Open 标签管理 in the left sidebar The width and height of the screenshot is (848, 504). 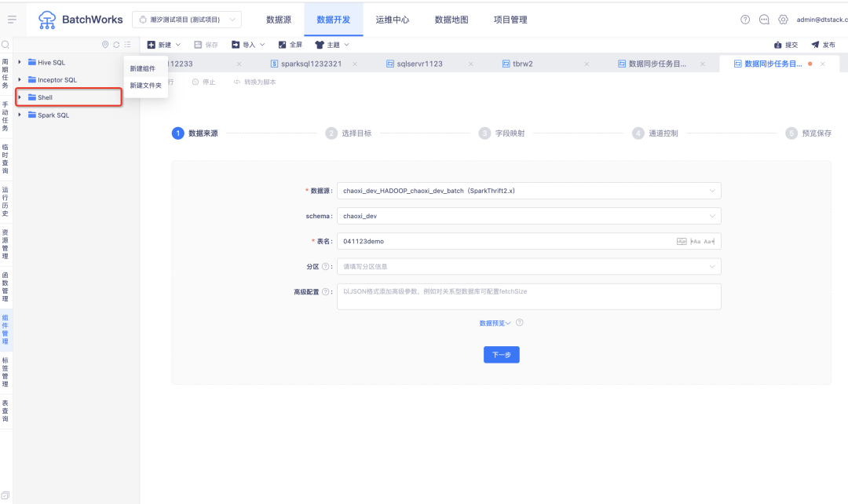5,372
